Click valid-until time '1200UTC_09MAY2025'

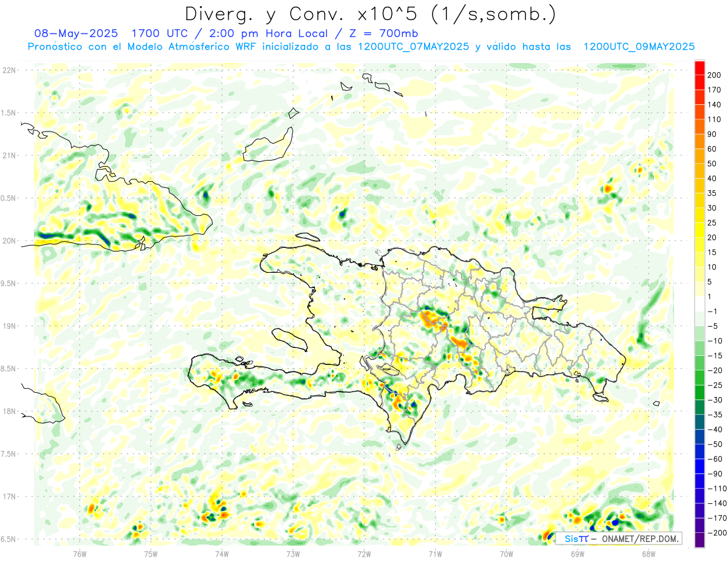pos(639,47)
